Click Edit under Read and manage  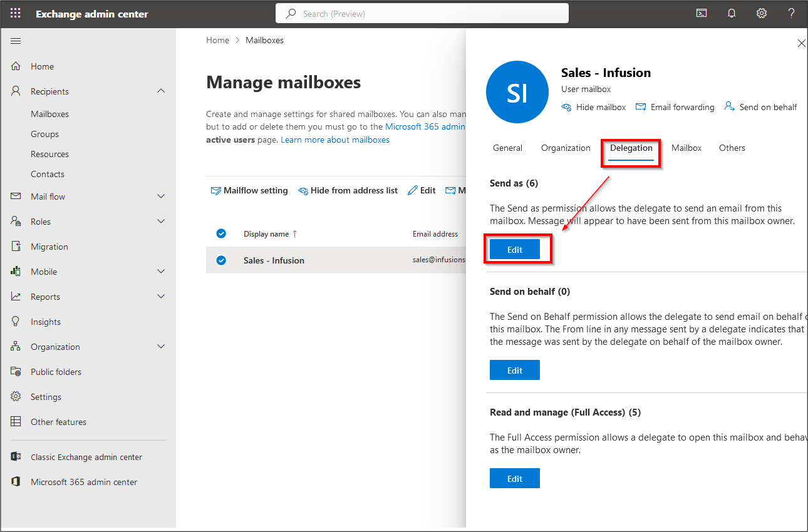515,478
